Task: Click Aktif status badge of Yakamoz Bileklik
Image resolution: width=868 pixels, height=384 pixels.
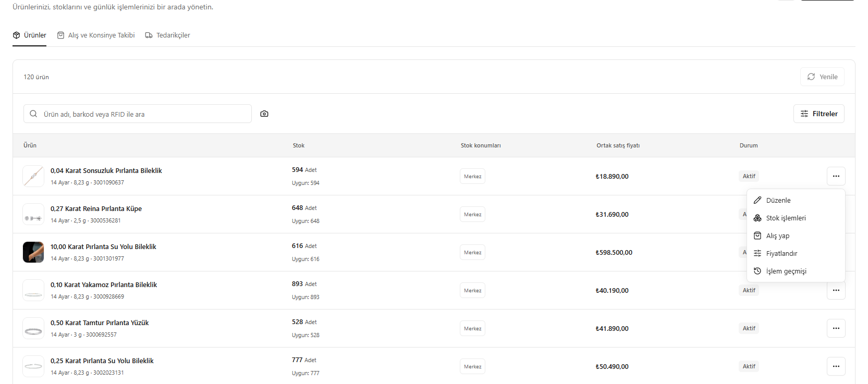Action: [749, 290]
